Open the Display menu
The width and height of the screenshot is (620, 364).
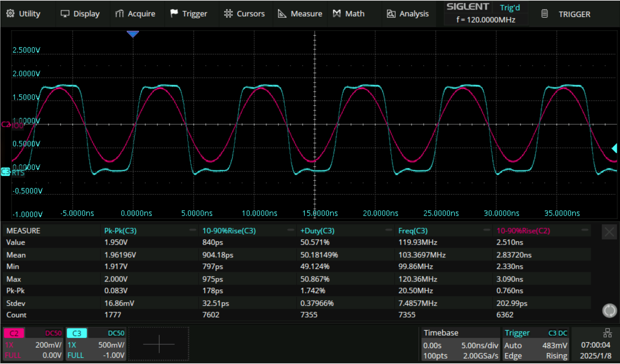pos(80,14)
